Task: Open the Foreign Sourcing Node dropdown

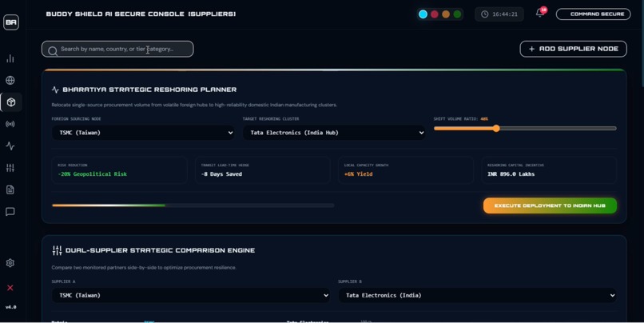Action: 143,133
